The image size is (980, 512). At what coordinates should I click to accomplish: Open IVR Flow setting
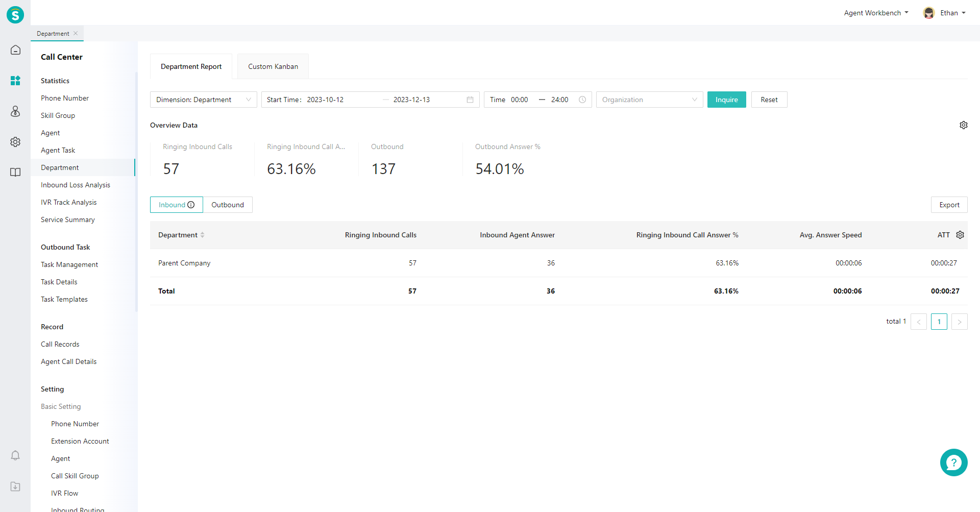coord(65,493)
